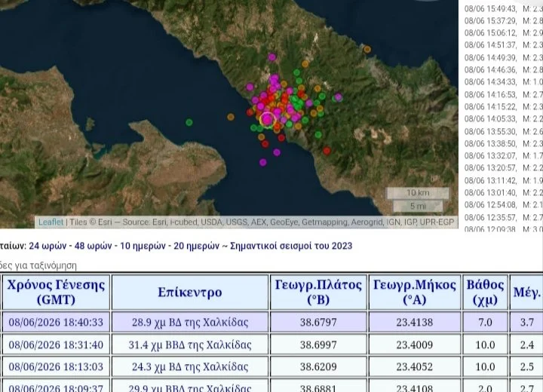This screenshot has height=392, width=543.
Task: Click the orange marker near top-right coast
Action: [367, 50]
